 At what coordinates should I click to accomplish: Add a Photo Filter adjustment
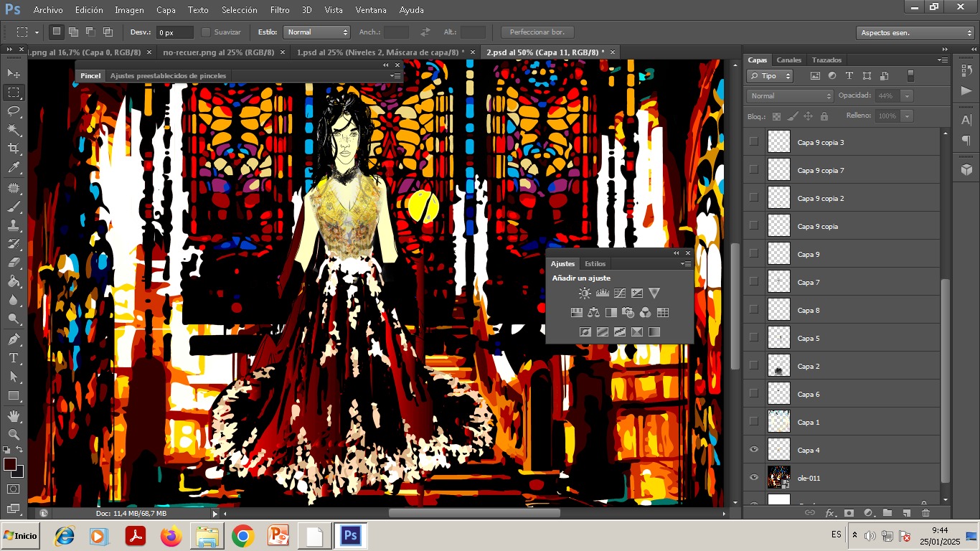628,312
